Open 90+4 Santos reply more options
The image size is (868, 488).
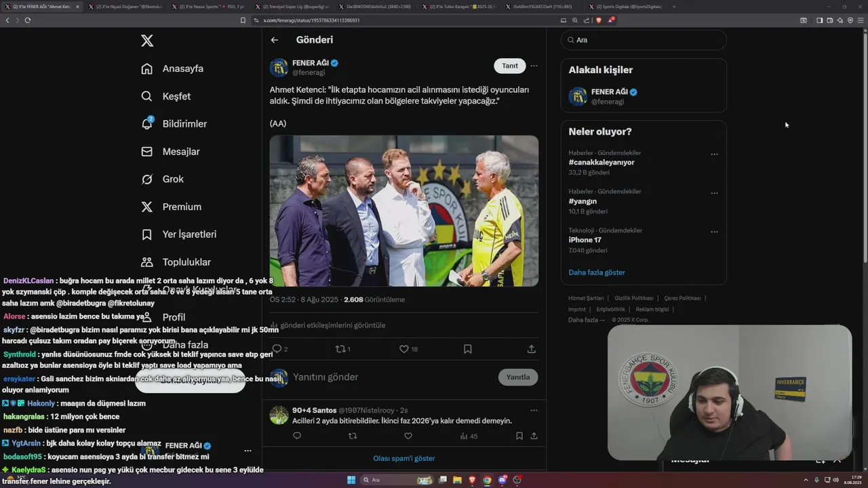534,410
